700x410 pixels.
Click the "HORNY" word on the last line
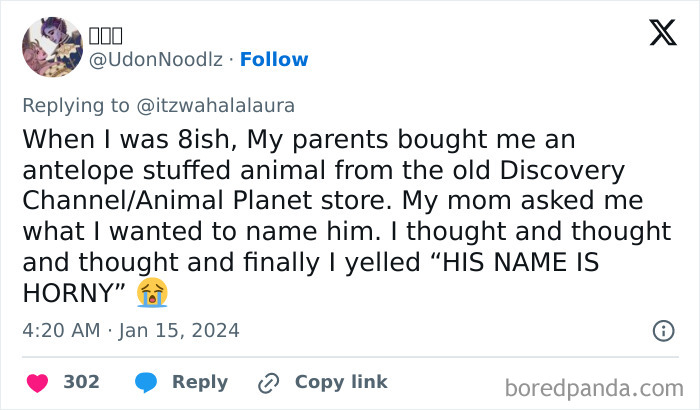(x=71, y=293)
